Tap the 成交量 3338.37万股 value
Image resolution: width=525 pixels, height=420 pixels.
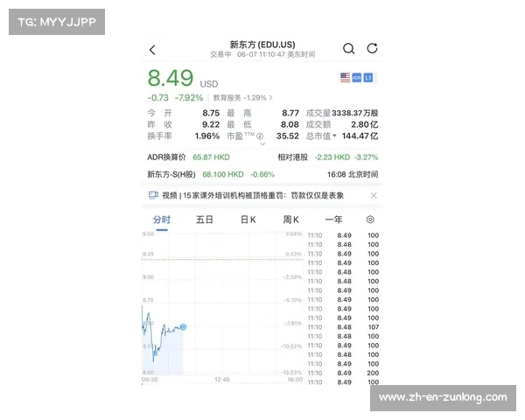coord(355,113)
